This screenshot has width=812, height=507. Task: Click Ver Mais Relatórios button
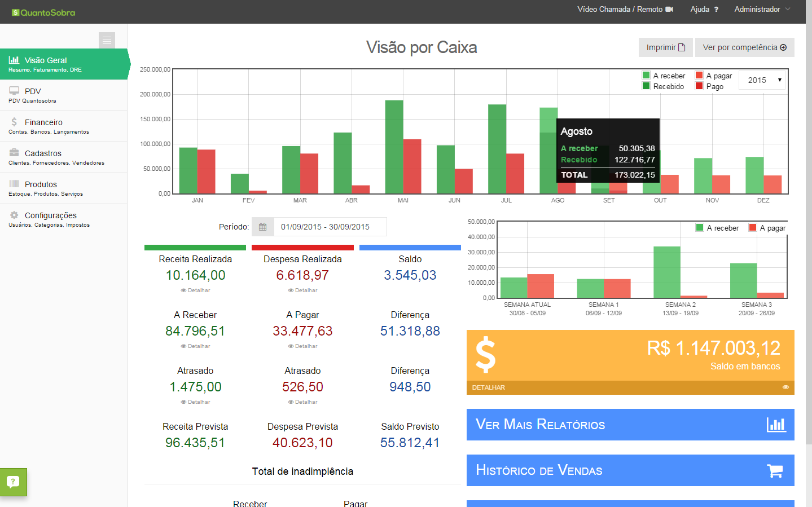coord(630,425)
